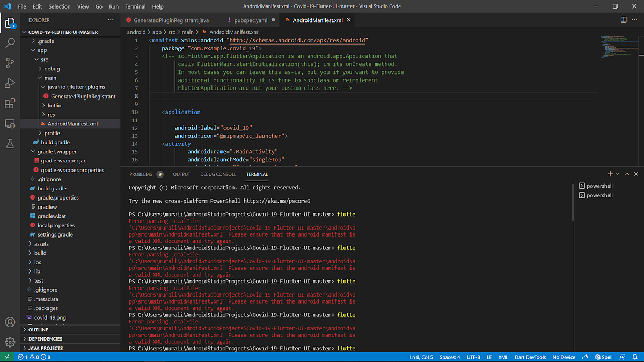Maximize the terminal panel with the chevron
Image resolution: width=644 pixels, height=362 pixels.
[627, 174]
